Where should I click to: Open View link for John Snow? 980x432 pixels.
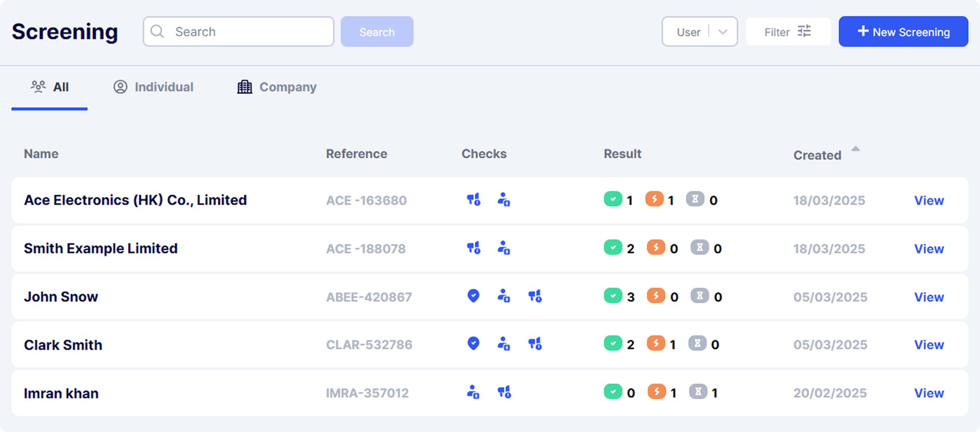pos(929,297)
